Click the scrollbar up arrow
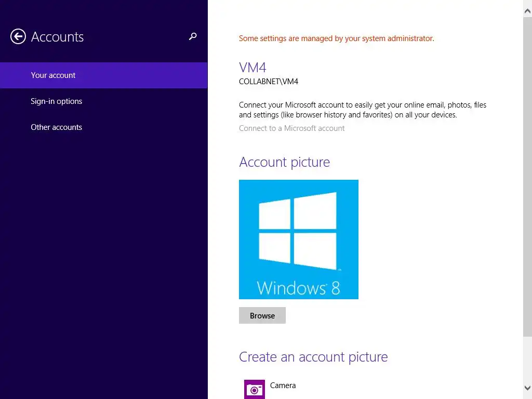The image size is (532, 399). tap(527, 11)
